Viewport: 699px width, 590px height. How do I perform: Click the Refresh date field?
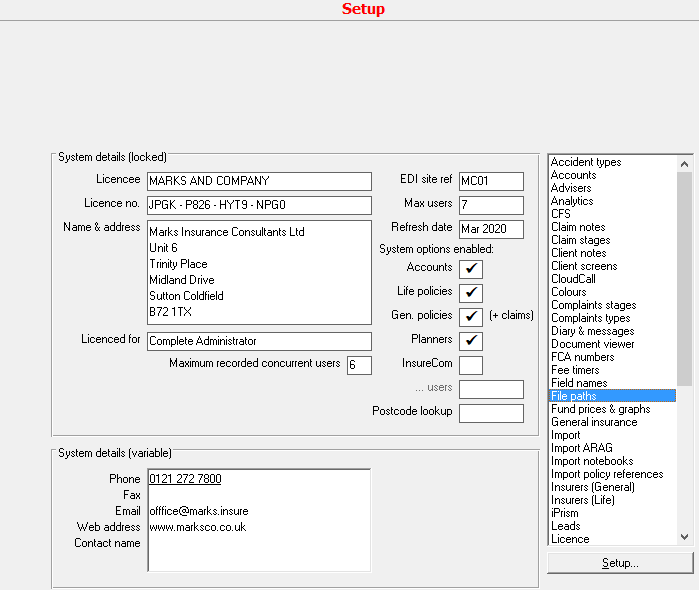point(491,229)
